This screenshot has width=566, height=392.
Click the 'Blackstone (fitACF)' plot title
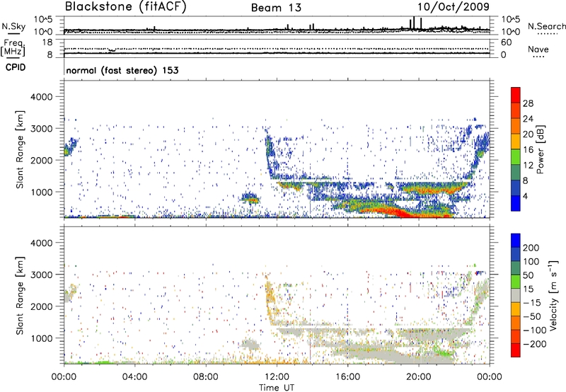pos(126,7)
